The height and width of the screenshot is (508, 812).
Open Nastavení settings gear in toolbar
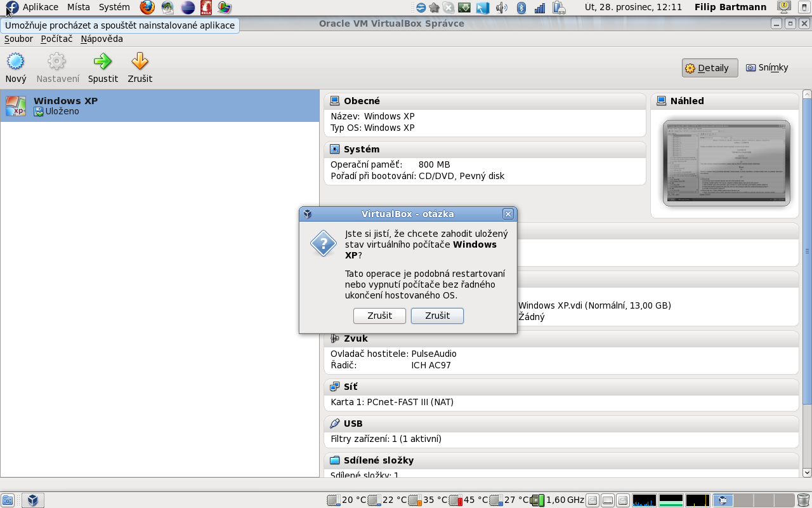coord(57,62)
